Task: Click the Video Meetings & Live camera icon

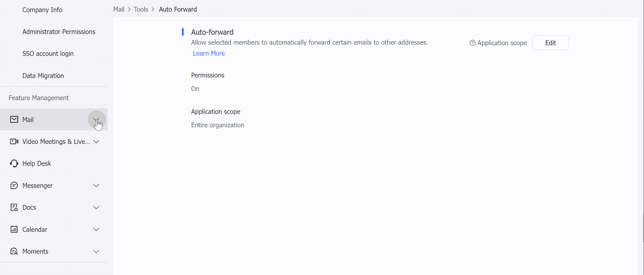Action: click(x=14, y=141)
